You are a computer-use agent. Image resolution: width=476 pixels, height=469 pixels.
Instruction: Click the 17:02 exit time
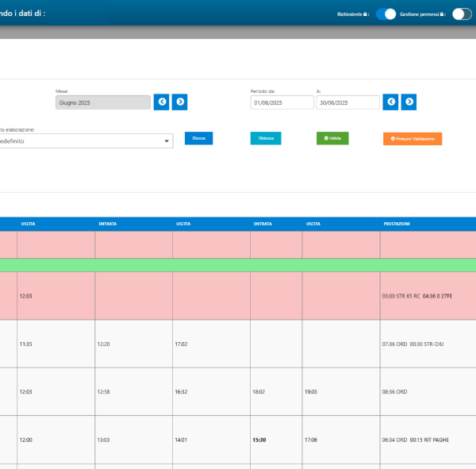tap(181, 344)
